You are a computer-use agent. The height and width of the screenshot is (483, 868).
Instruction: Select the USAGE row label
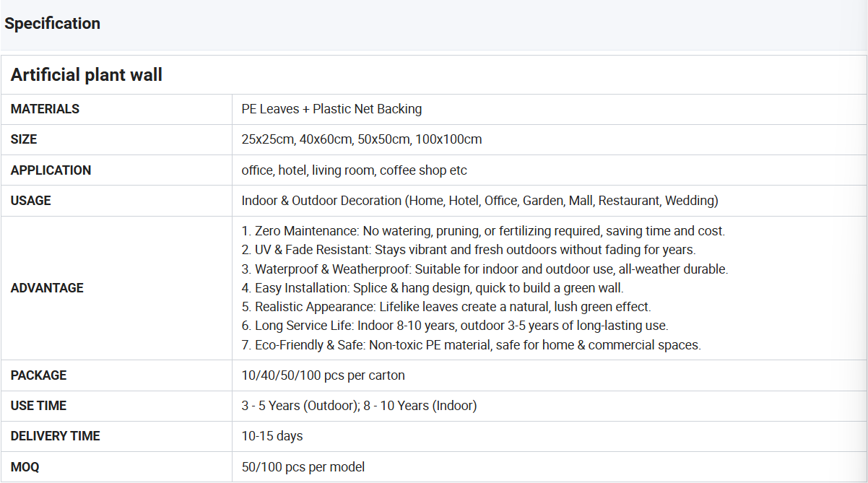31,201
